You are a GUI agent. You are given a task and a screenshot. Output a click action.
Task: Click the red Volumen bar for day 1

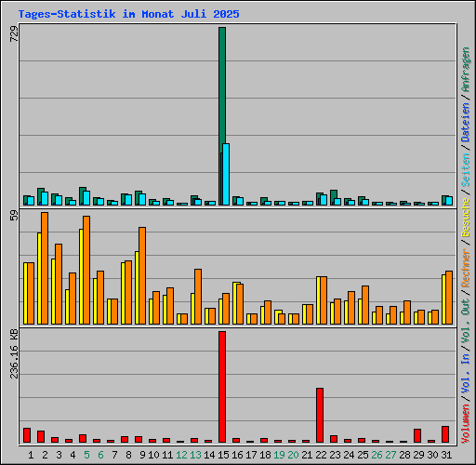(27, 435)
